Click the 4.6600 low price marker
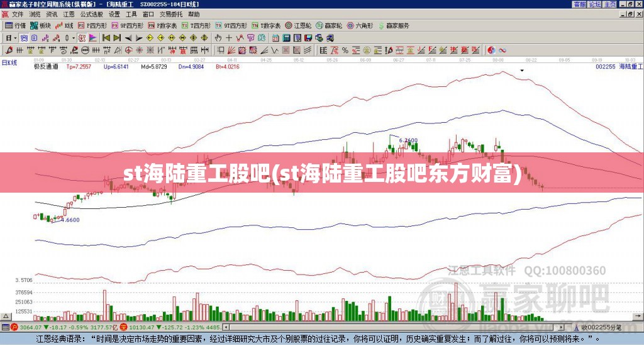 click(70, 220)
